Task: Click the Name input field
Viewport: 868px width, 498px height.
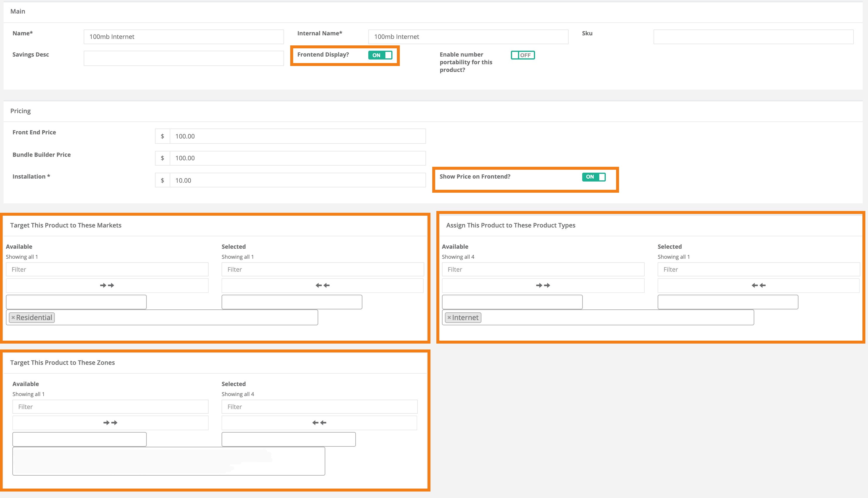Action: point(184,37)
